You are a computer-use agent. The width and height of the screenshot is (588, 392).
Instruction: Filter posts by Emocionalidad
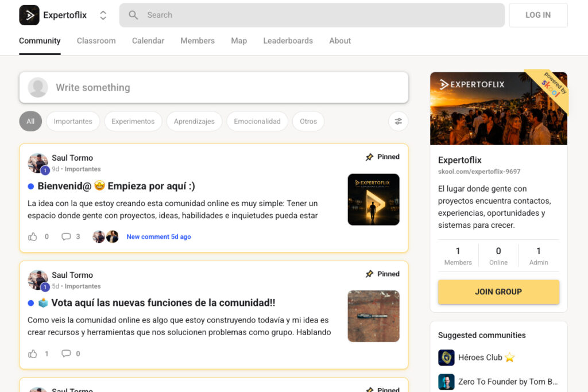(257, 122)
